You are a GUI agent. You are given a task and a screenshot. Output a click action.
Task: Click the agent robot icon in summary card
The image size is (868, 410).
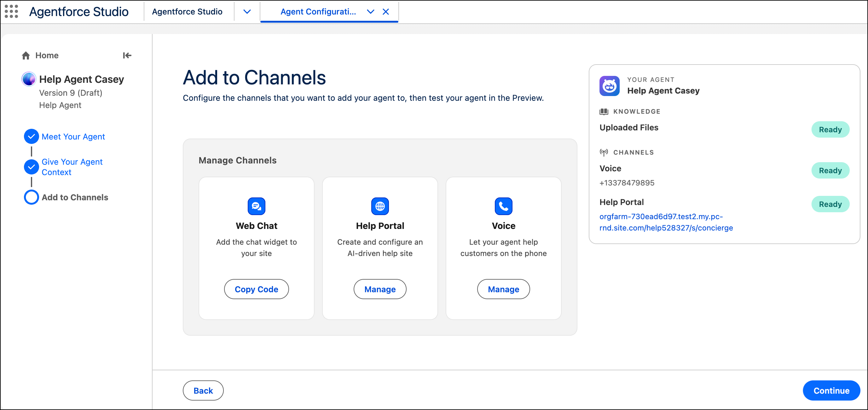[x=609, y=86]
